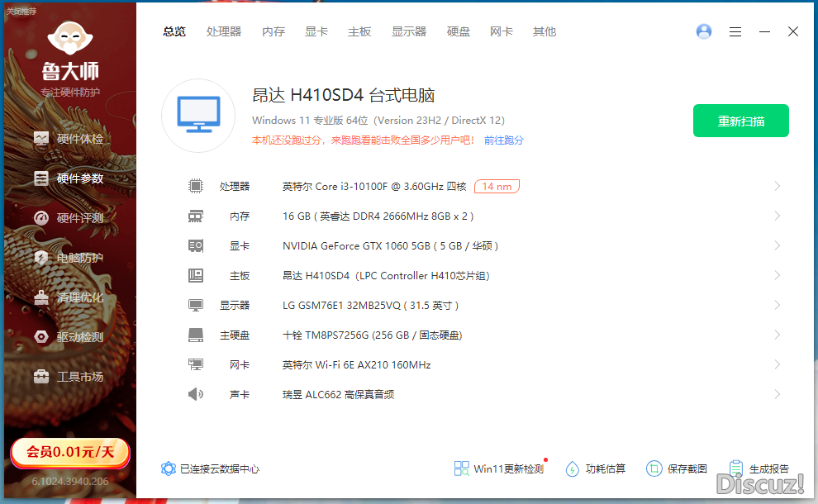Screen dimensions: 818x504
Task: Click the 电脑防护 shield icon
Action: [x=41, y=258]
